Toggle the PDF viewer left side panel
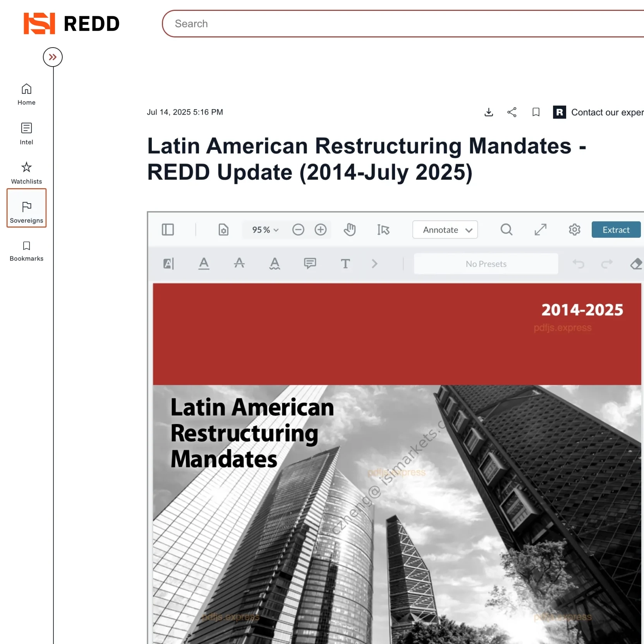This screenshot has height=644, width=644. coord(168,230)
